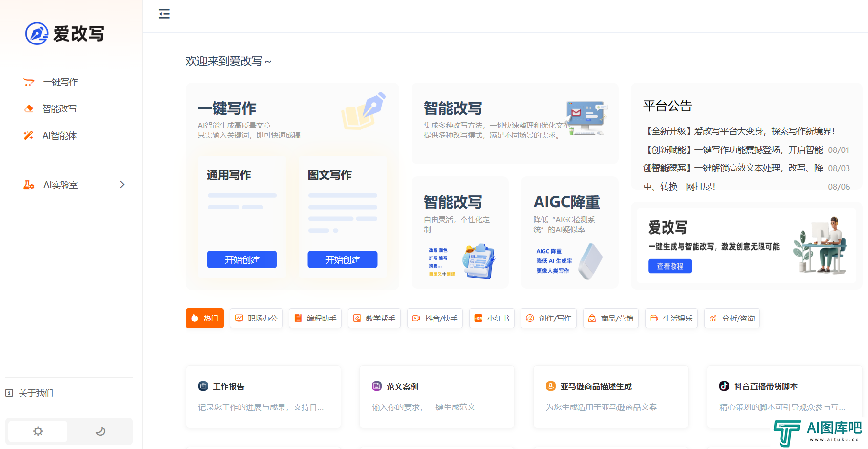Click the 职场办公 tab icon
868x449 pixels.
click(239, 318)
